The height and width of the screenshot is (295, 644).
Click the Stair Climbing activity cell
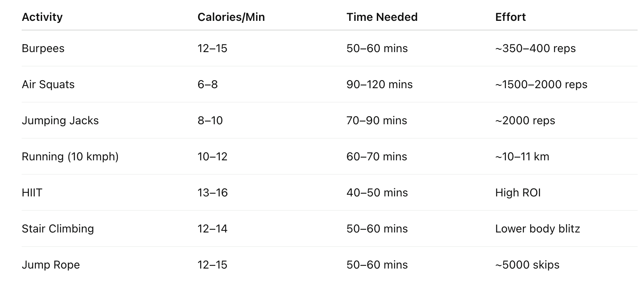point(58,229)
